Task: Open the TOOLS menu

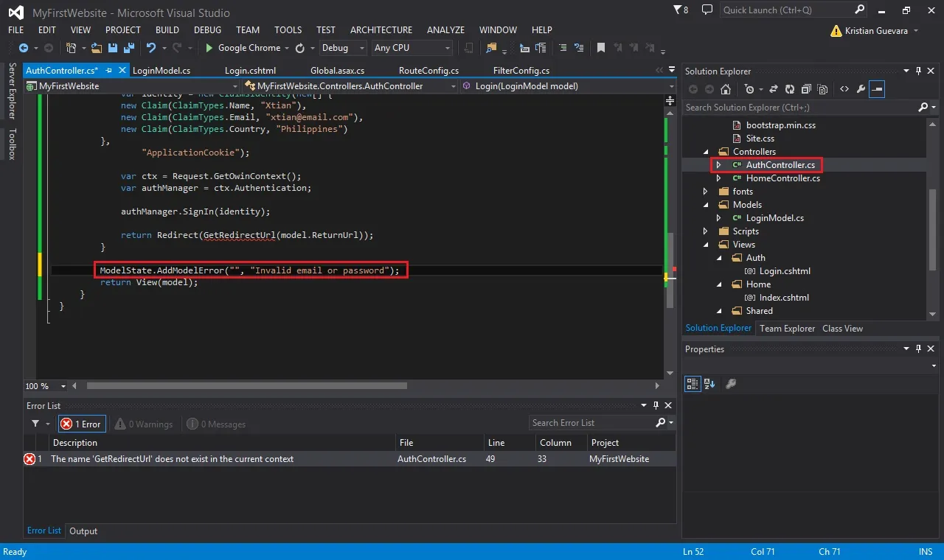Action: point(288,30)
